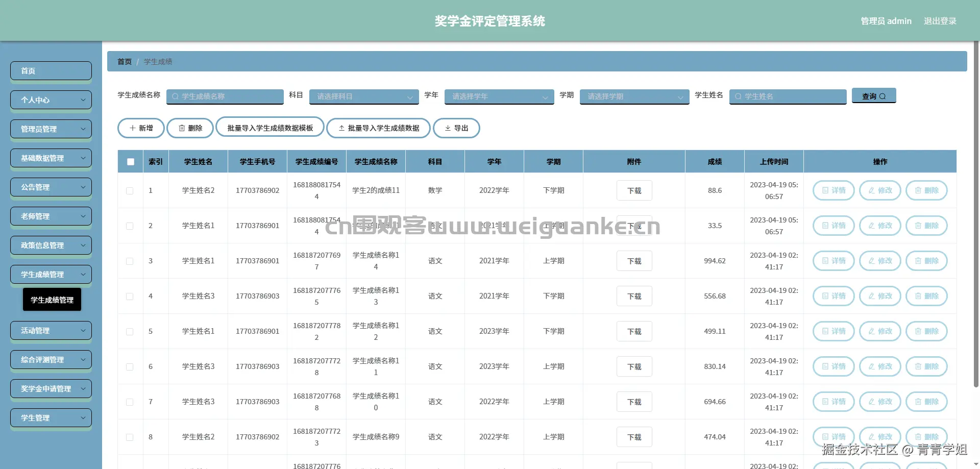Viewport: 980px width, 469px height.
Task: Check the checkbox for row index 3
Action: (x=130, y=261)
